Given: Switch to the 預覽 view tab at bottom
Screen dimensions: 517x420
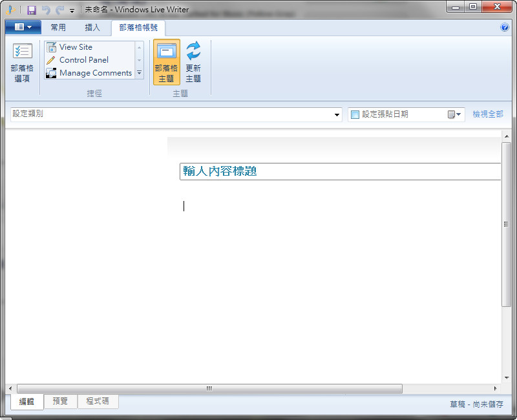Looking at the screenshot, I should point(59,401).
